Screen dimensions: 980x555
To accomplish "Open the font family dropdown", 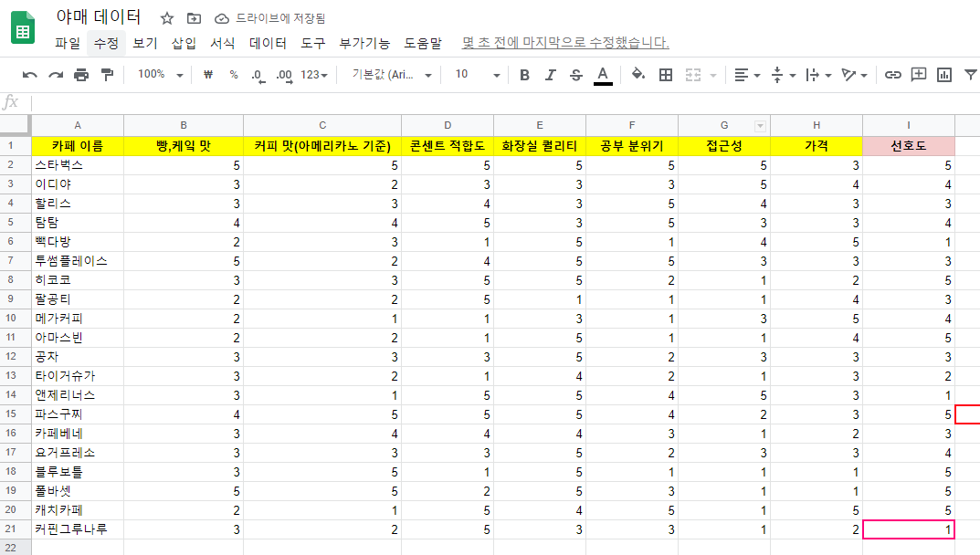I will click(392, 75).
